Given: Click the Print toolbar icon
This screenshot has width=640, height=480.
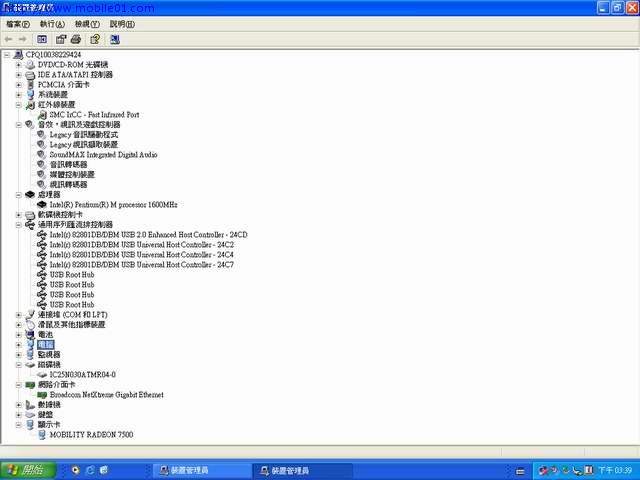Looking at the screenshot, I should click(x=76, y=39).
